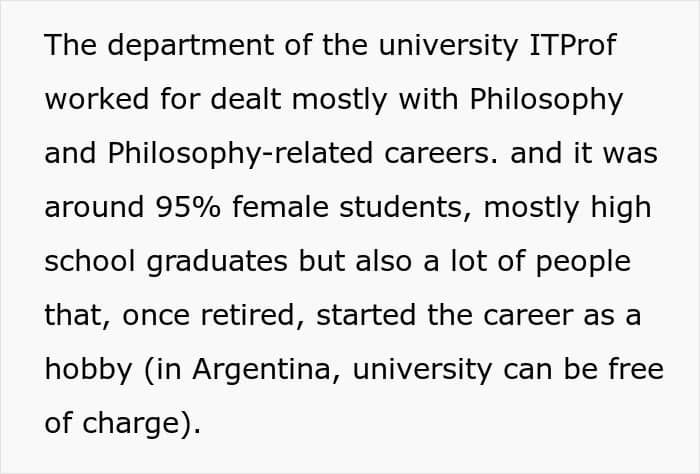Screen dimensions: 700x474
Task: Click the word "hobby" in the text
Action: 88,371
